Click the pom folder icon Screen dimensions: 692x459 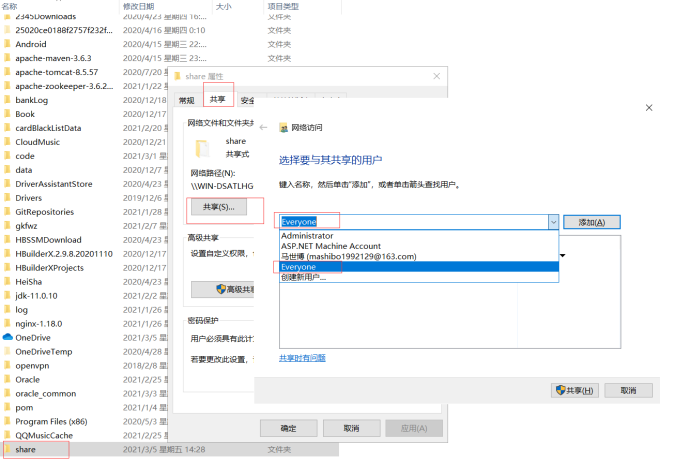7,407
